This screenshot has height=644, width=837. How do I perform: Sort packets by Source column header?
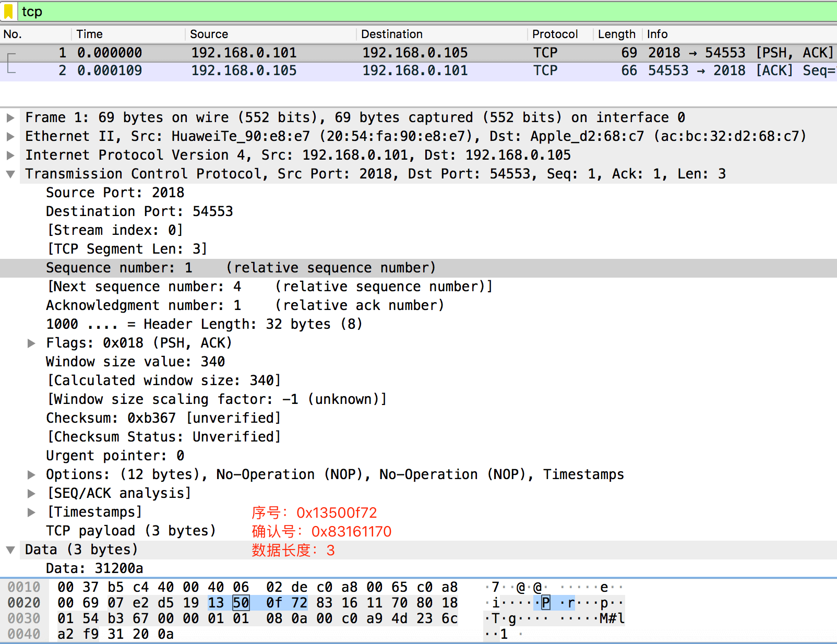[209, 34]
